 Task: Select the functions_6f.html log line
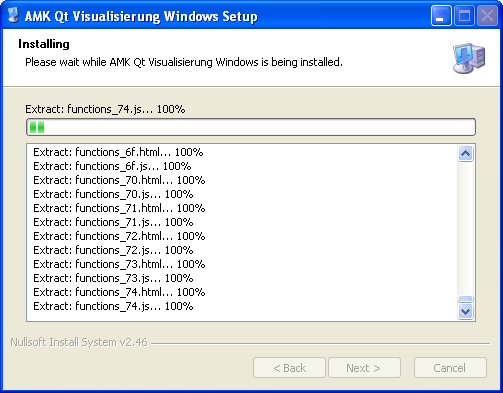[x=118, y=152]
